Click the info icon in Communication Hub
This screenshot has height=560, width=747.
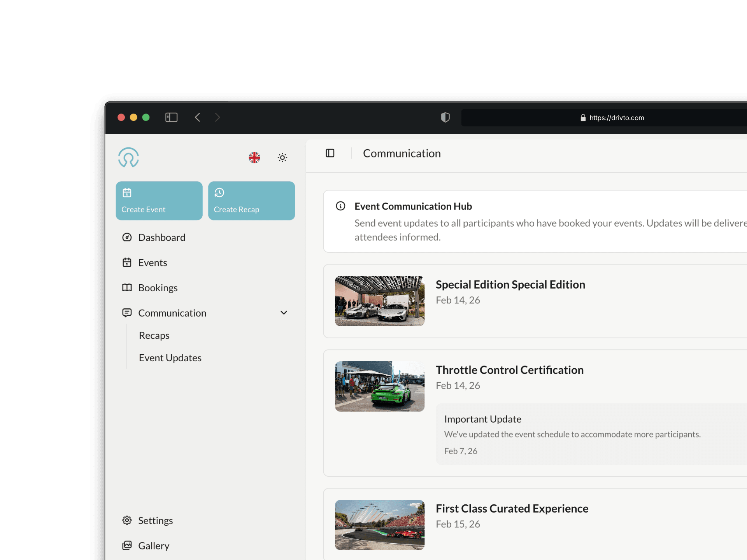tap(340, 206)
